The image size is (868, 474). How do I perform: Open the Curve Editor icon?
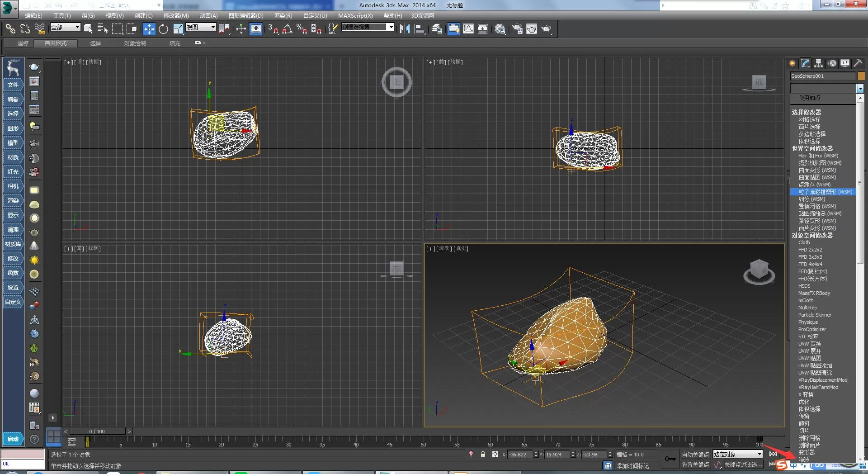click(468, 28)
